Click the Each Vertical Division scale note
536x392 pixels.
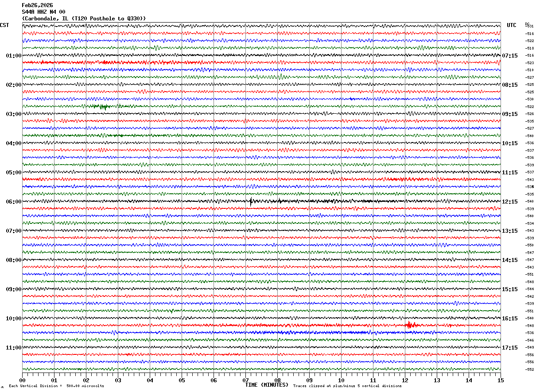pyautogui.click(x=56, y=386)
